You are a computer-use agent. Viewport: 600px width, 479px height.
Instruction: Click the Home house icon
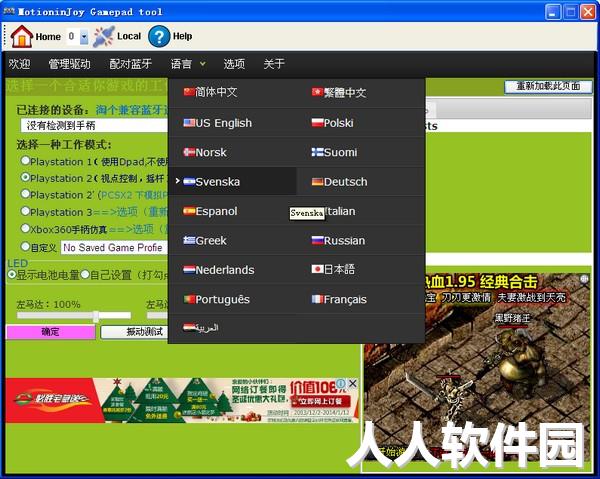tap(21, 36)
